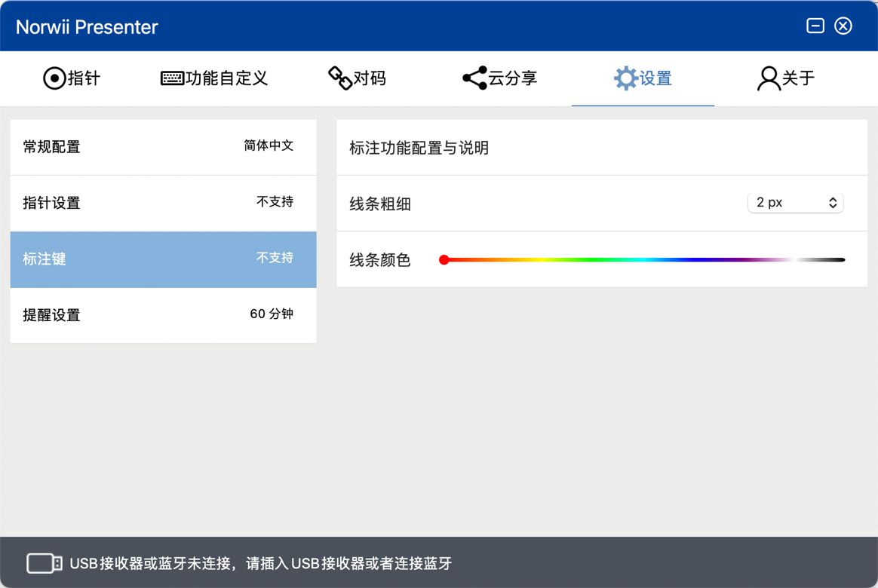Click the 线条粗细 label
Image resolution: width=878 pixels, height=588 pixels.
(380, 204)
